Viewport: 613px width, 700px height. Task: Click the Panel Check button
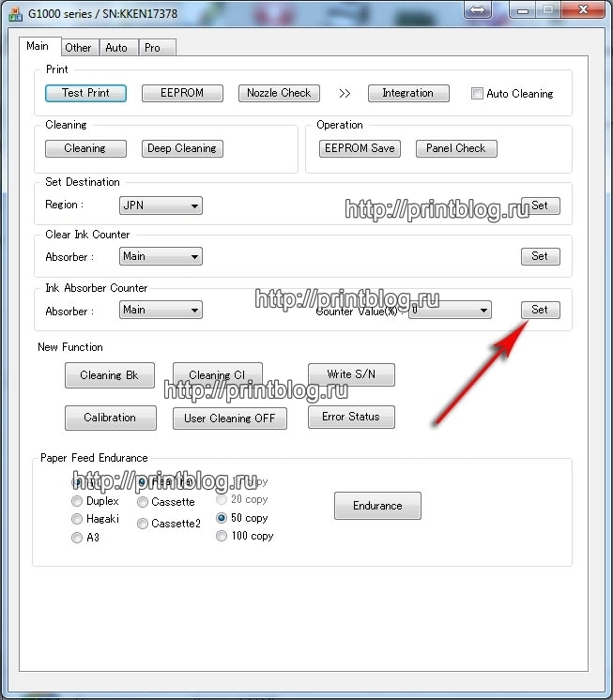tap(456, 148)
